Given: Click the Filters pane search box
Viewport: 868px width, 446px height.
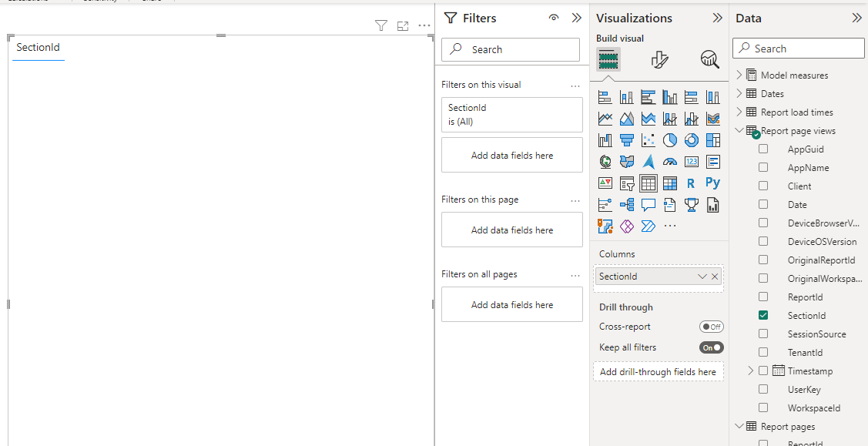Looking at the screenshot, I should 511,49.
